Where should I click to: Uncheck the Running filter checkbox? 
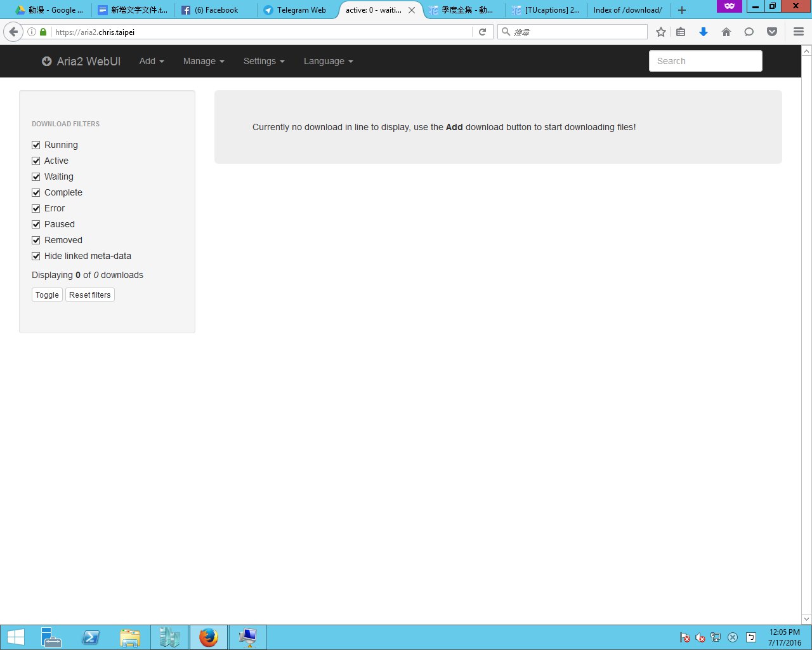(36, 145)
